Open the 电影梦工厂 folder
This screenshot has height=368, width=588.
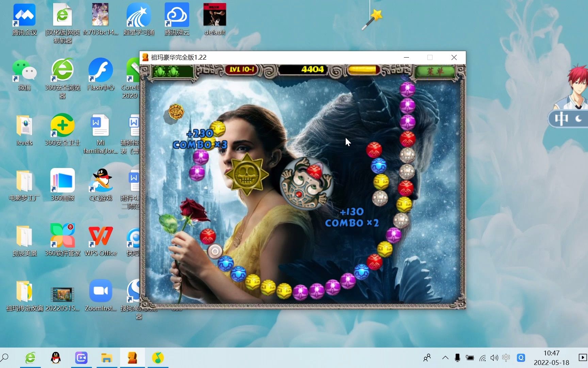(x=24, y=186)
